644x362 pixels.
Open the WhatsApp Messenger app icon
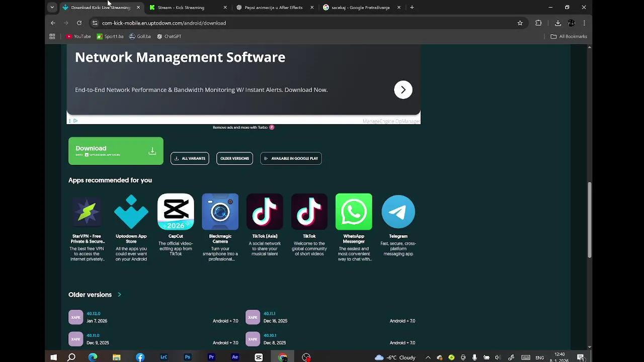click(354, 212)
